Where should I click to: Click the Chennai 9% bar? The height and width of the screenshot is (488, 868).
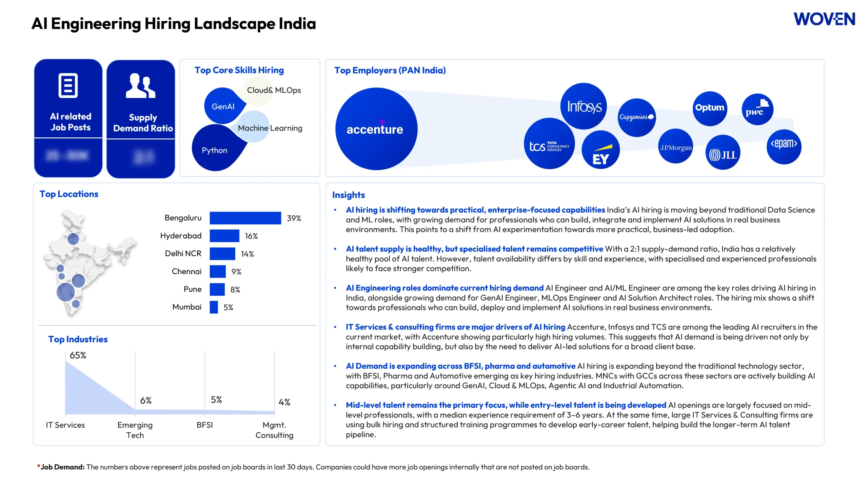[218, 272]
